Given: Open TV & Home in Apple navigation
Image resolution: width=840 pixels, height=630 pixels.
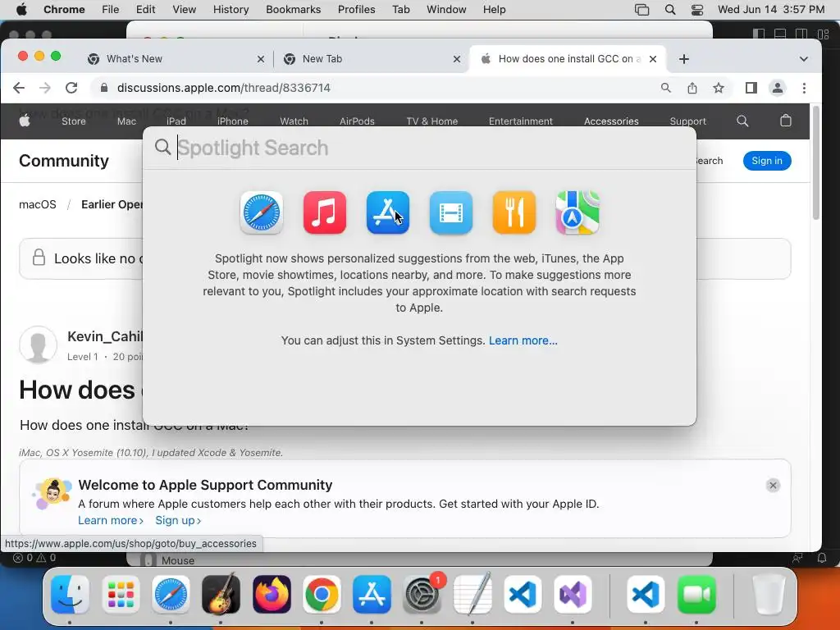Looking at the screenshot, I should pyautogui.click(x=431, y=121).
